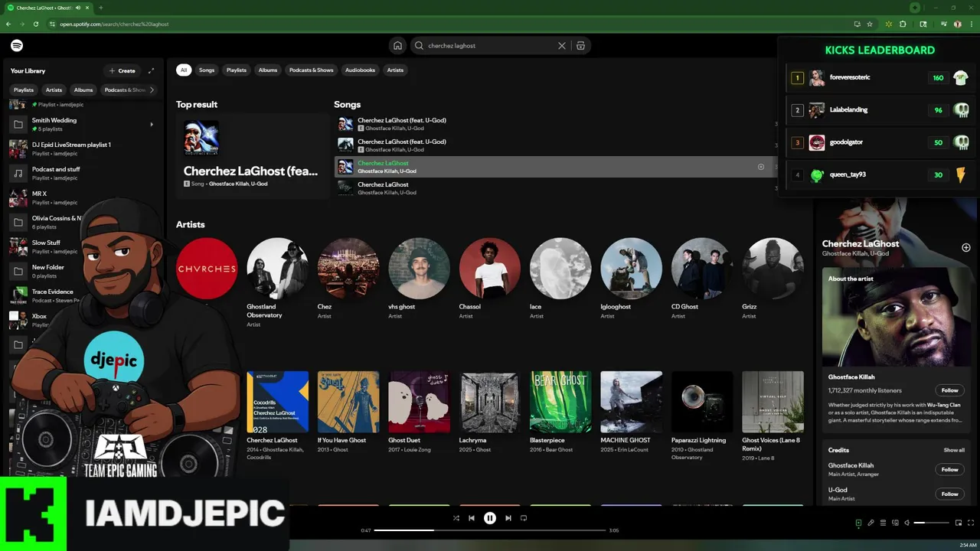Image resolution: width=980 pixels, height=551 pixels.
Task: Filter search results by Audiobooks
Action: pos(360,70)
